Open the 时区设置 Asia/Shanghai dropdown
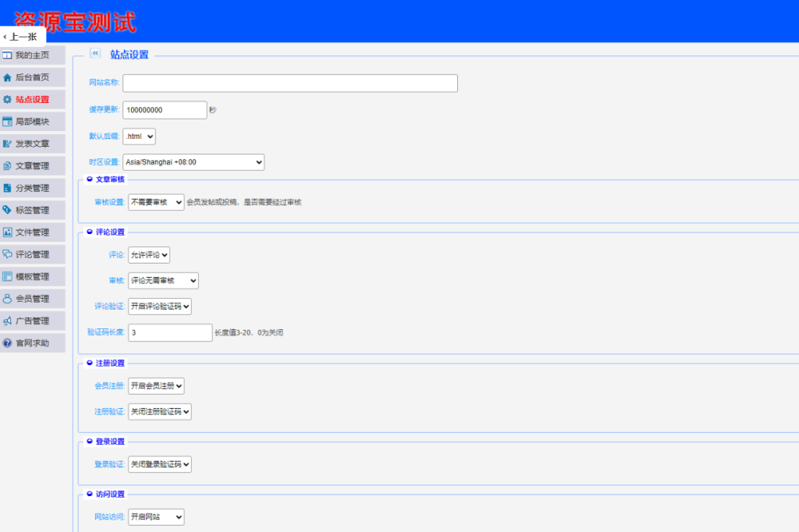Viewport: 799px width, 532px height. point(194,162)
